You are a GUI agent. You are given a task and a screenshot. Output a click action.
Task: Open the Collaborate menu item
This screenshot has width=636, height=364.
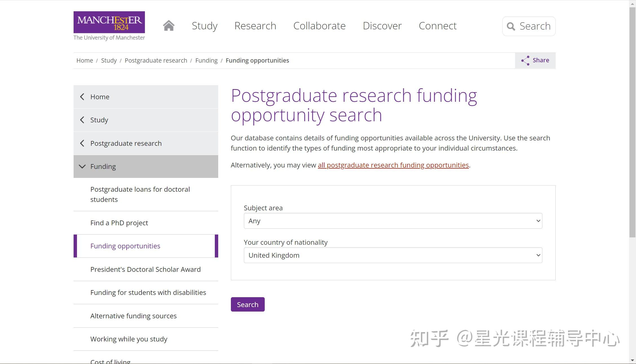(319, 26)
